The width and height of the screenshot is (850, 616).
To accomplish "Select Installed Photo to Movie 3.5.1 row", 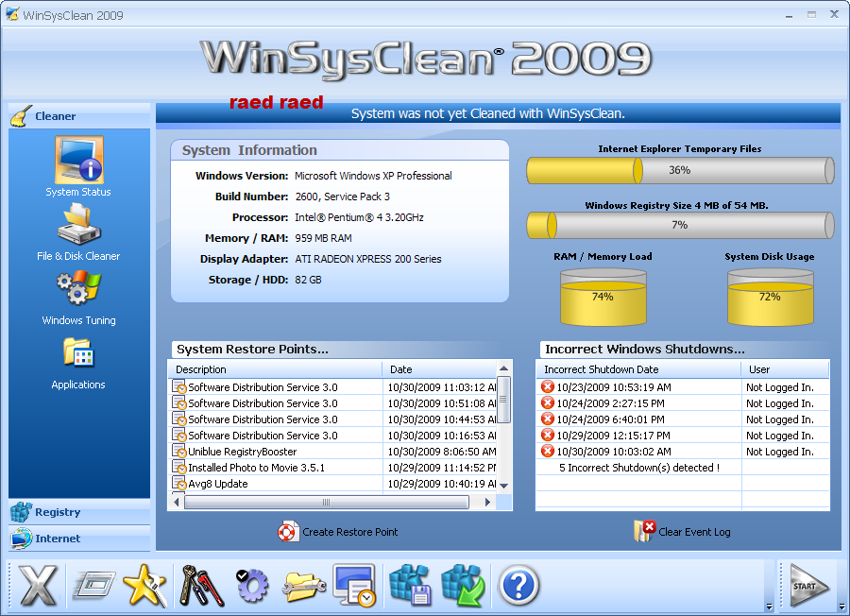I will pos(332,468).
